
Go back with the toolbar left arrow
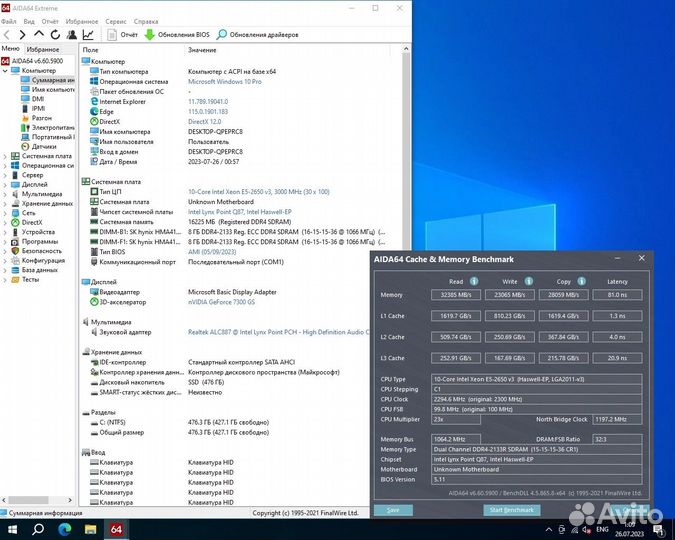coord(6,35)
